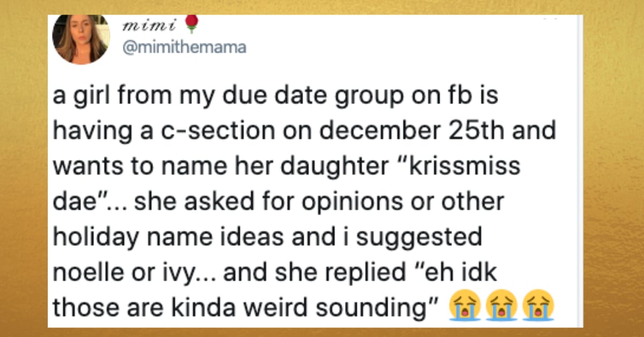644x337 pixels.
Task: Click the gold textured border around the tweet
Action: coord(24,169)
